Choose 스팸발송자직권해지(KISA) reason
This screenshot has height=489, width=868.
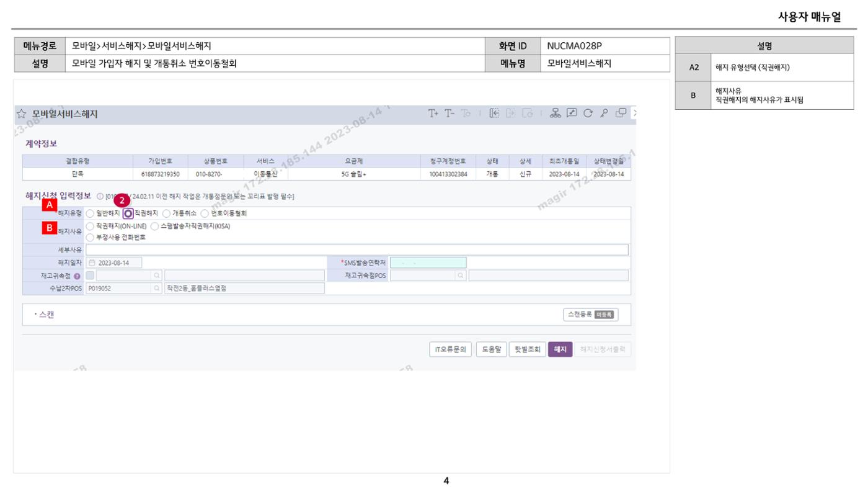coord(155,227)
